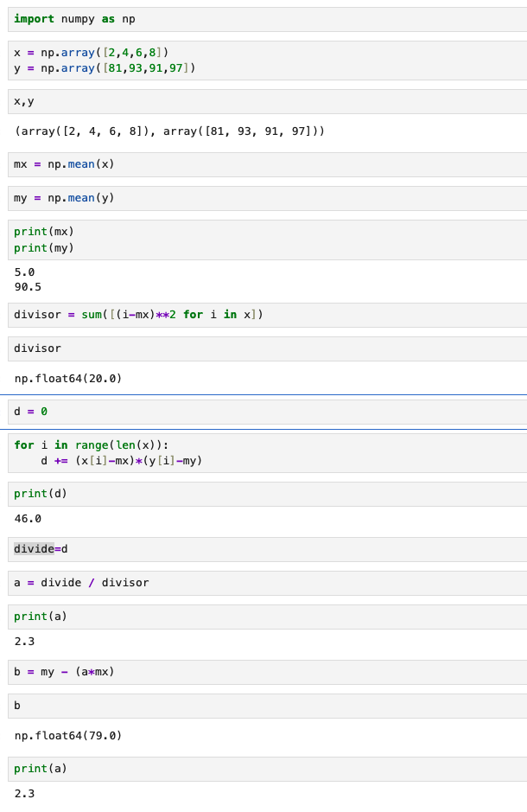Select the 'divide=d' cell
The width and height of the screenshot is (527, 812).
tap(267, 549)
